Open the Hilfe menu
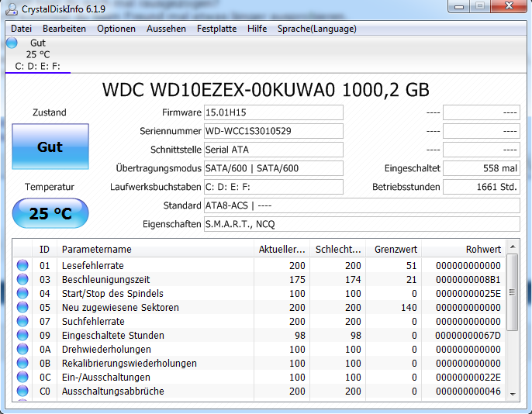The image size is (532, 414). point(257,29)
